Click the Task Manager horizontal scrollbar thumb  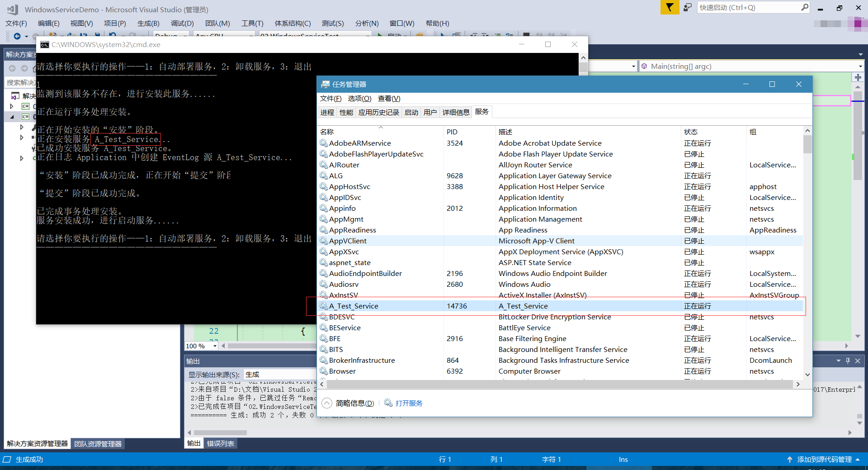point(560,384)
